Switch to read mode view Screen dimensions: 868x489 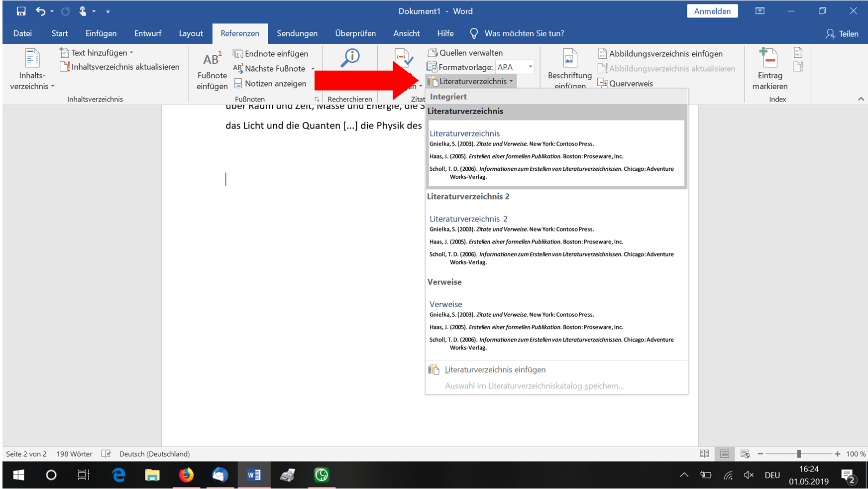click(704, 454)
